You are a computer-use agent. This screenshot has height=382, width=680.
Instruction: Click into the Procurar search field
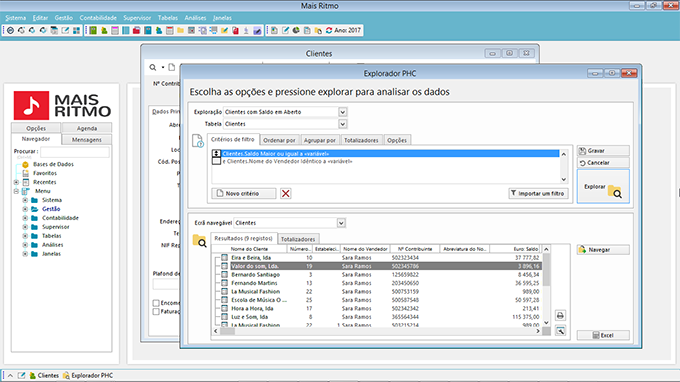[75, 151]
